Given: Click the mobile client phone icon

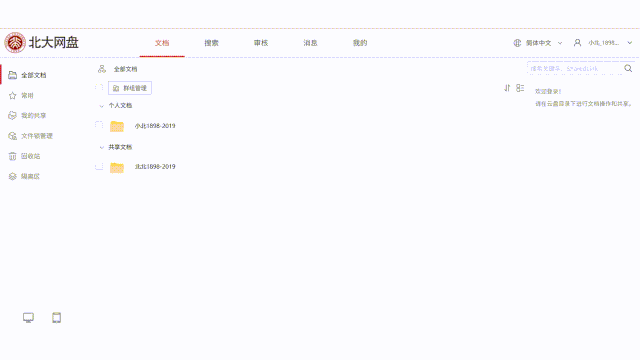Looking at the screenshot, I should coord(56,318).
